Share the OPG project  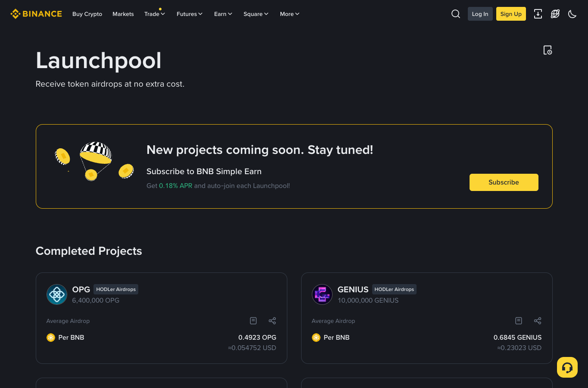pos(272,321)
